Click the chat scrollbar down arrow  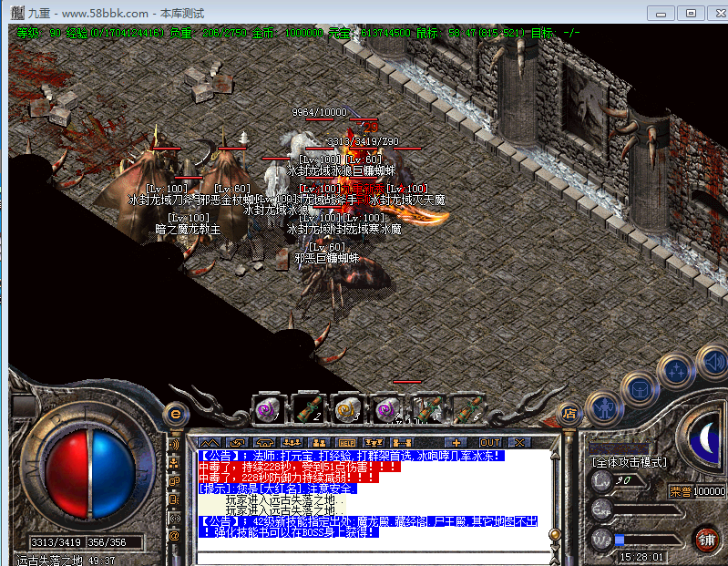click(x=555, y=550)
